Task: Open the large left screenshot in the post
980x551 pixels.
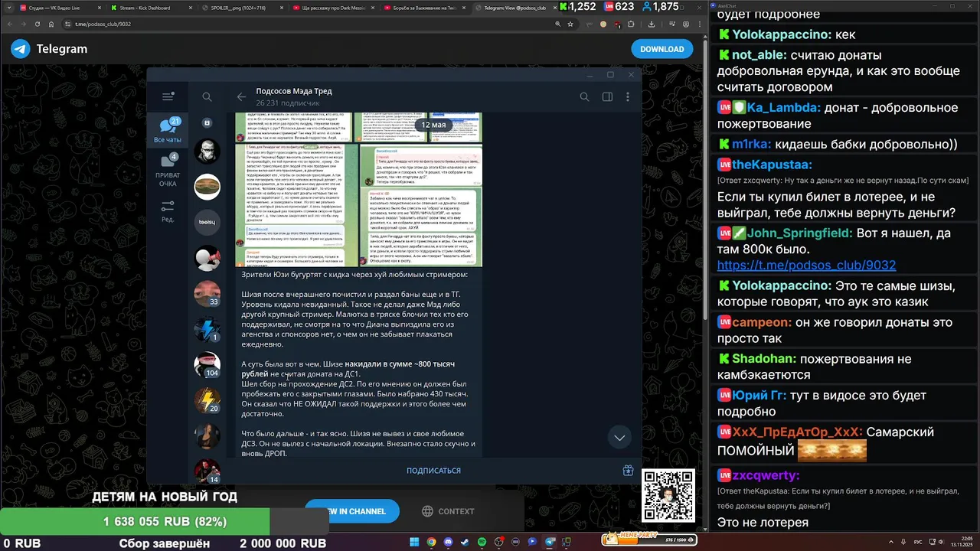Action: [296, 205]
